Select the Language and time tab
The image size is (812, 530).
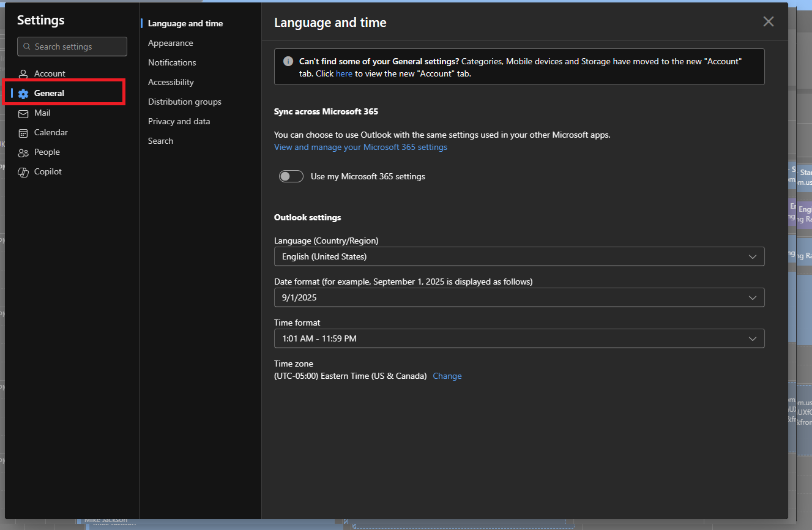185,23
